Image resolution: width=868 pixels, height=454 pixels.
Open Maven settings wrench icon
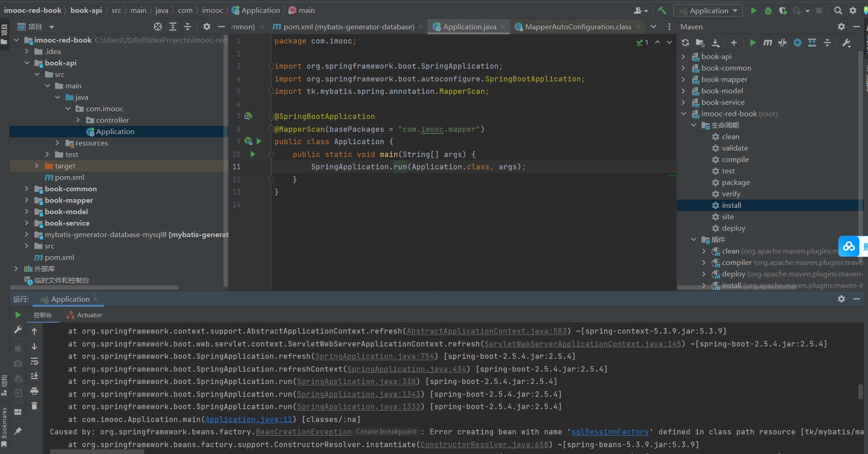click(x=846, y=43)
